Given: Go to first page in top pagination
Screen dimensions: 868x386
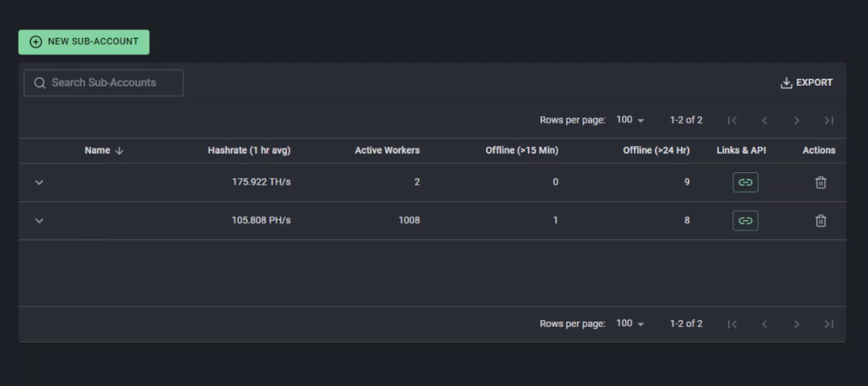Looking at the screenshot, I should (732, 121).
